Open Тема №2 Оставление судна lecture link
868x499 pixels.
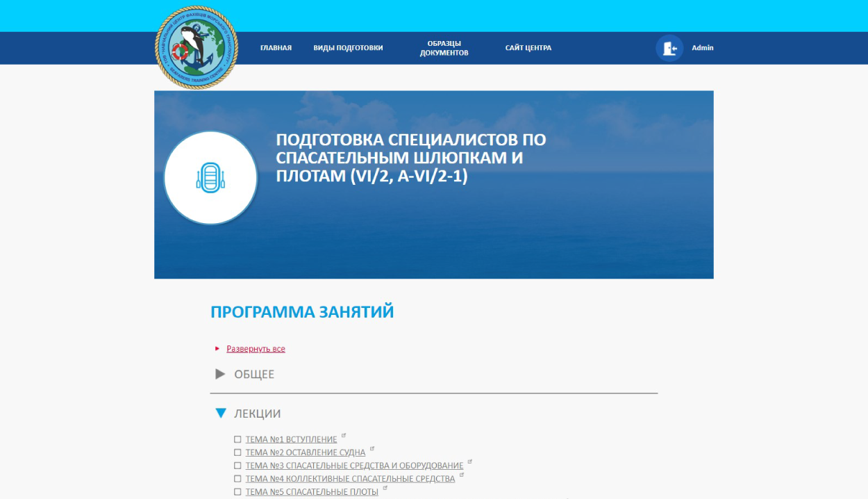[306, 452]
